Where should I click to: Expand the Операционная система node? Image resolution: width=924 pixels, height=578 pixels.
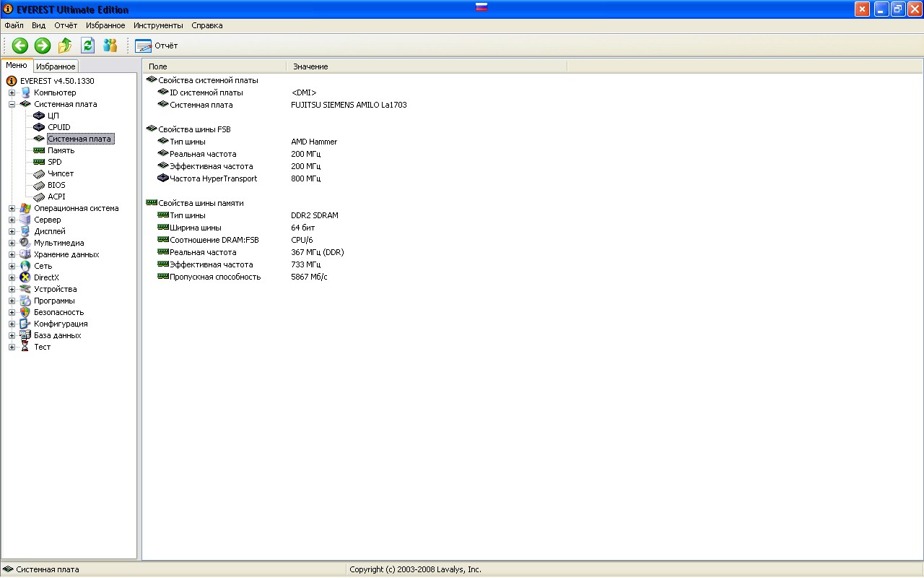tap(12, 208)
